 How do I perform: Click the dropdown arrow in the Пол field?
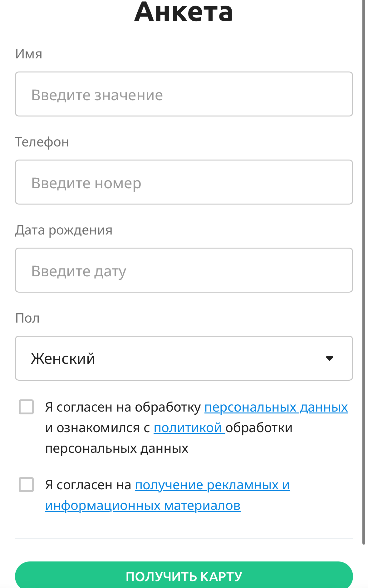329,358
